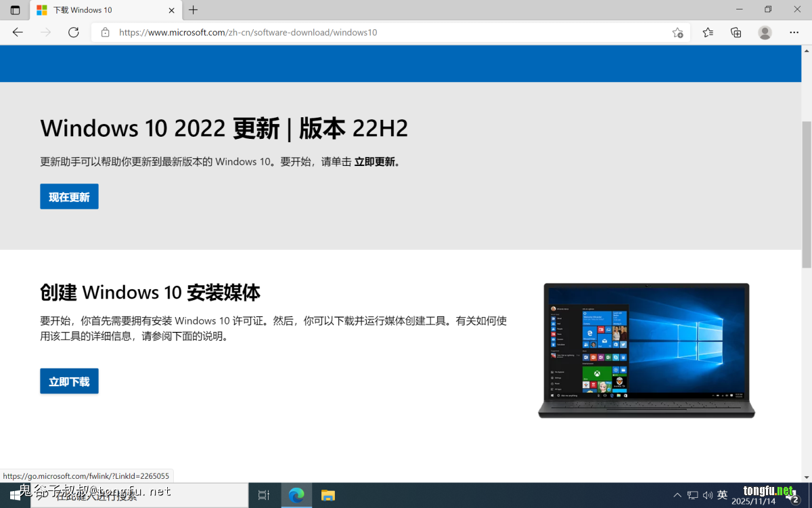The height and width of the screenshot is (508, 812).
Task: Open the Favorites list
Action: tap(708, 33)
